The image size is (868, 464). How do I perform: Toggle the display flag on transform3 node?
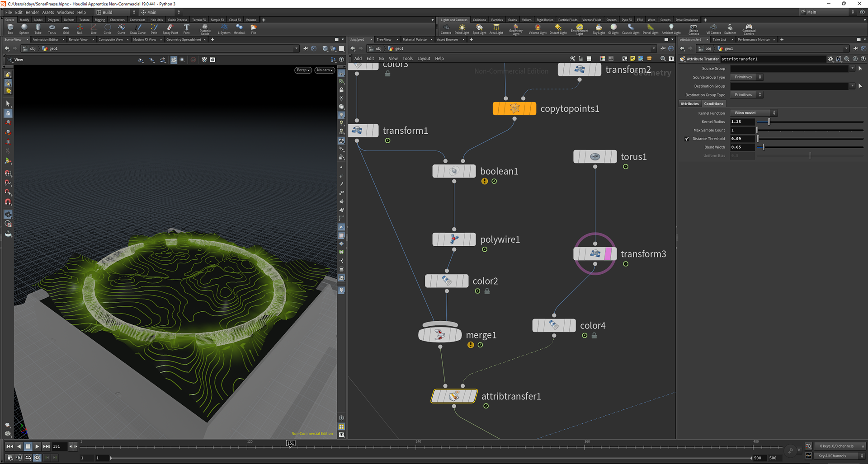613,254
